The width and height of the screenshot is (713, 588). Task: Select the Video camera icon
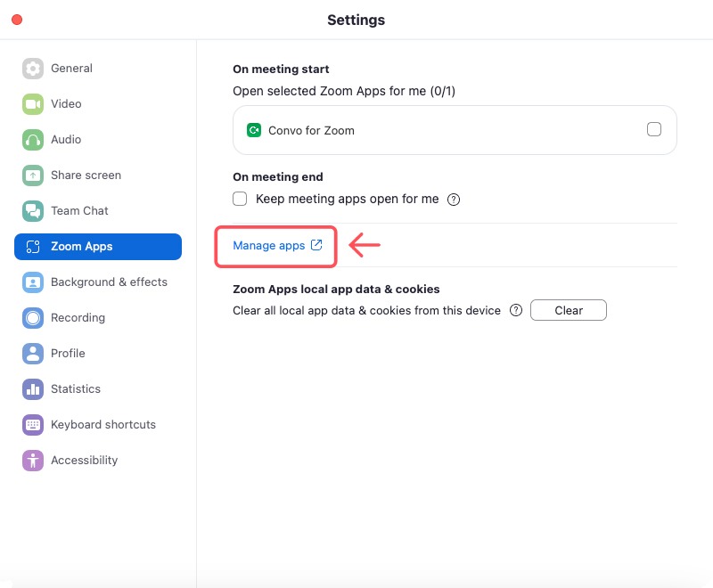click(33, 104)
